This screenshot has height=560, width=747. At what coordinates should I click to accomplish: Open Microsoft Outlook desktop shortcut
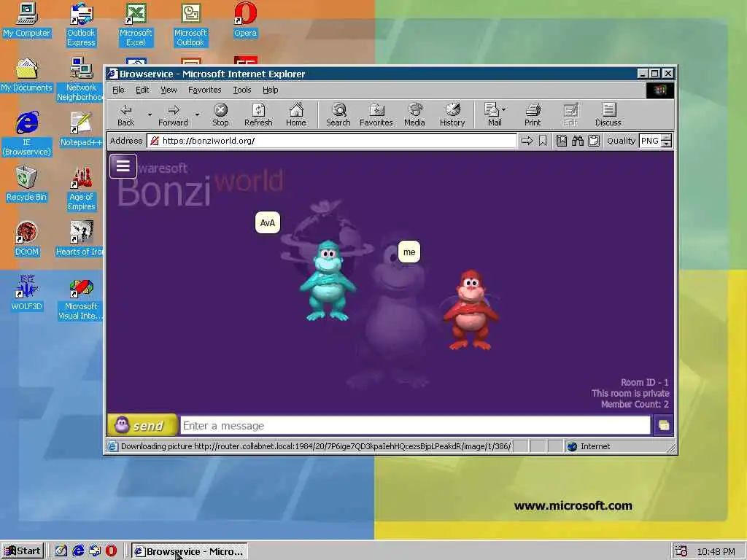pos(190,25)
